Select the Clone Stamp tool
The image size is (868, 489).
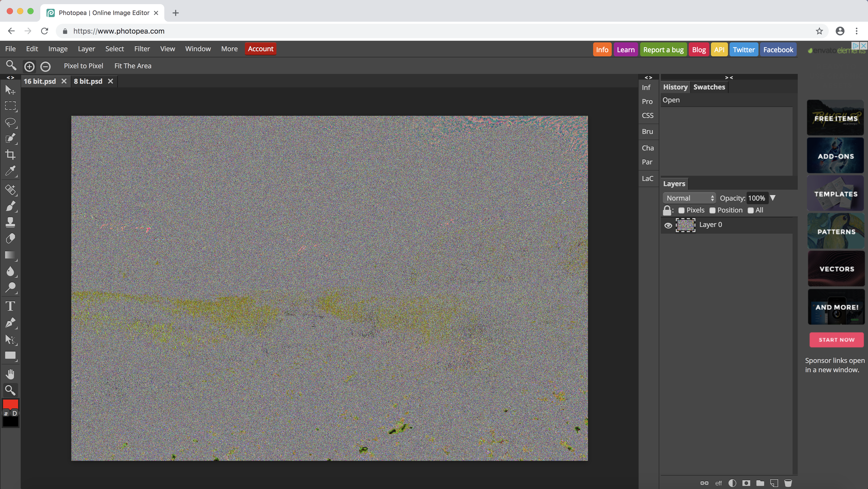tap(11, 222)
